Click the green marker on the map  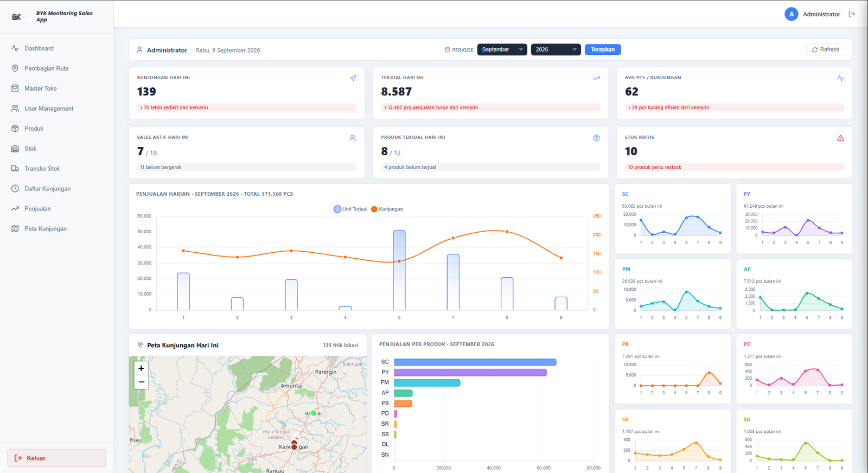(x=313, y=413)
